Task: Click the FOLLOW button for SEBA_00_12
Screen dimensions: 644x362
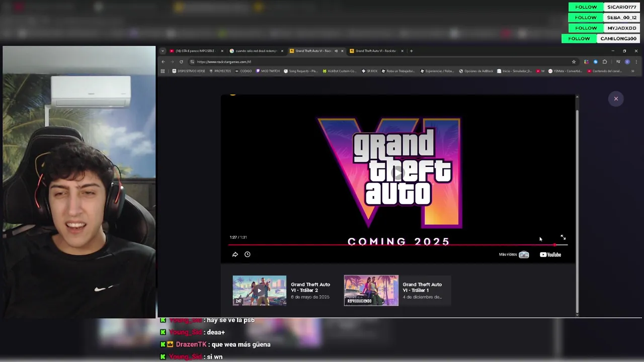Action: (586, 18)
